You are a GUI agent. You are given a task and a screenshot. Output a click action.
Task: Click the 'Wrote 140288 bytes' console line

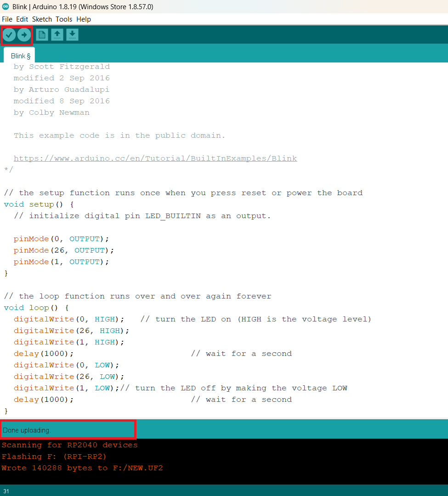click(x=82, y=468)
